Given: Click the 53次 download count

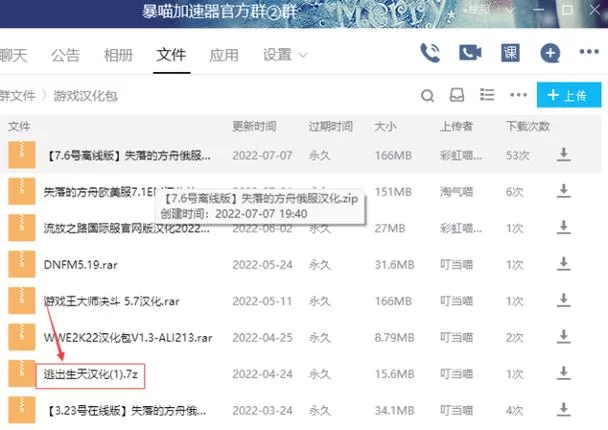Looking at the screenshot, I should [518, 155].
